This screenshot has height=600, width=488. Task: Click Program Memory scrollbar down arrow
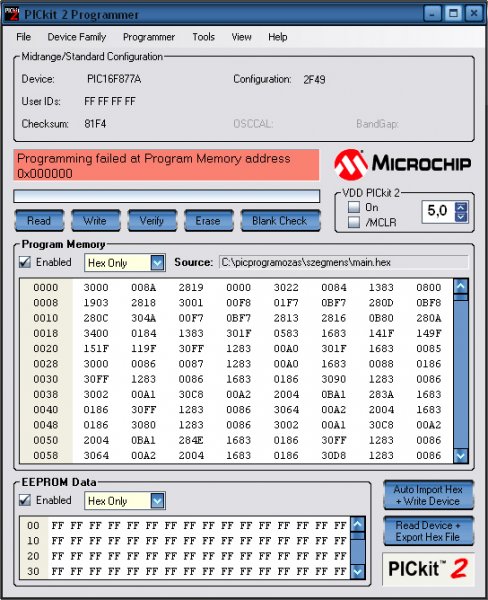point(460,456)
